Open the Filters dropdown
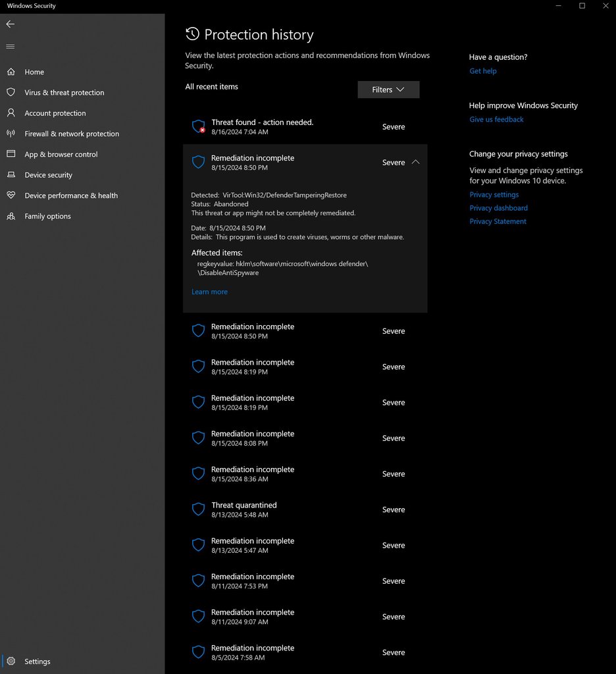Screen dimensions: 616x674 (388, 90)
